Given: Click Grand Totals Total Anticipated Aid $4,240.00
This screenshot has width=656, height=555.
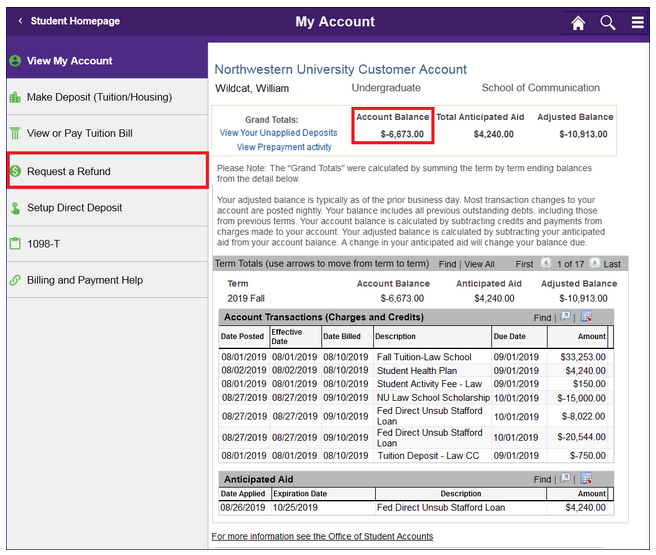Looking at the screenshot, I should point(494,134).
